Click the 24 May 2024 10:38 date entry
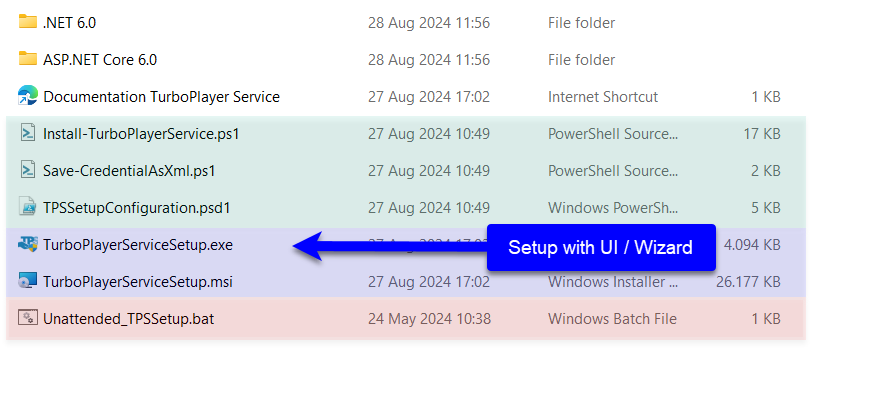 (429, 319)
